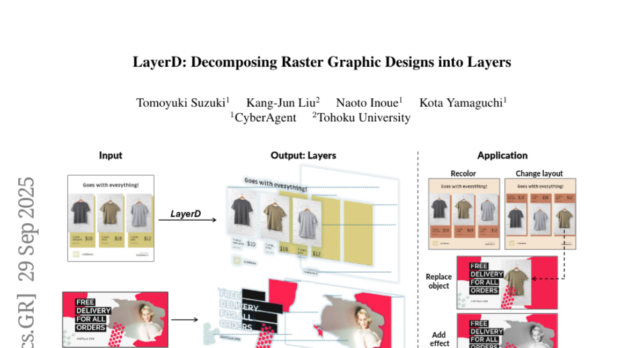Click the Replace object result image

point(507,282)
